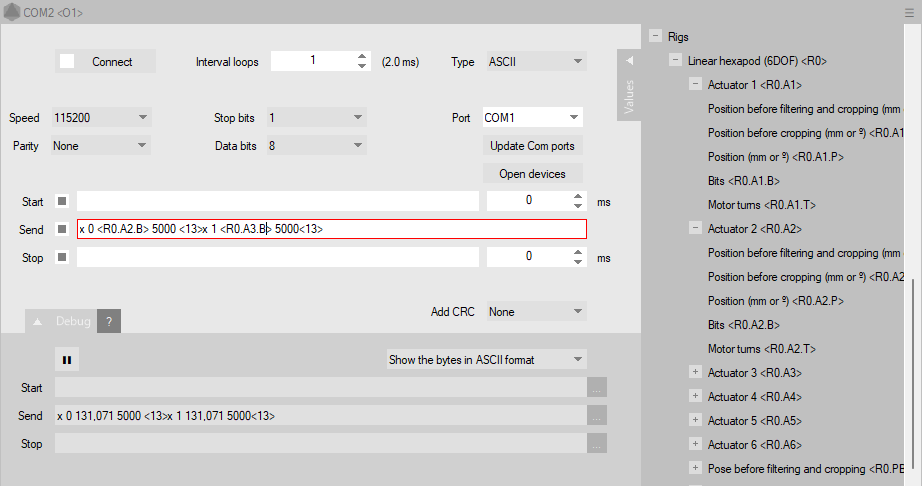Click the ellipsis button beside debug Send output
Screen dimensions: 922x486
coord(597,415)
